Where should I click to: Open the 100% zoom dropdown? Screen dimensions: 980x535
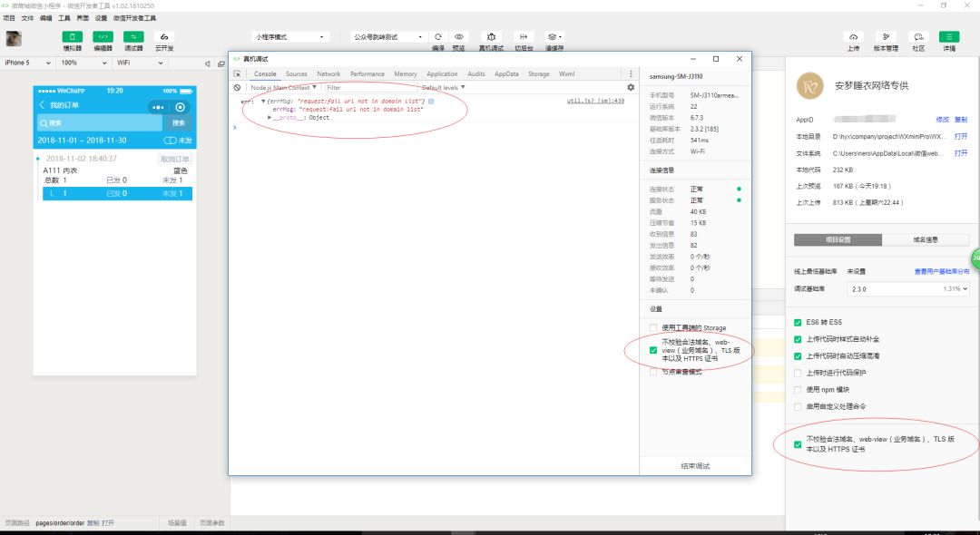(83, 63)
